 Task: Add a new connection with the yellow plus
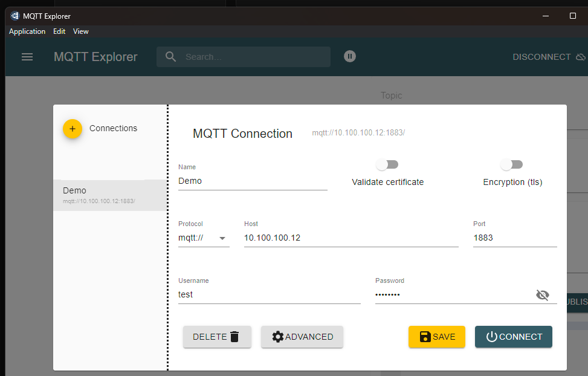73,129
